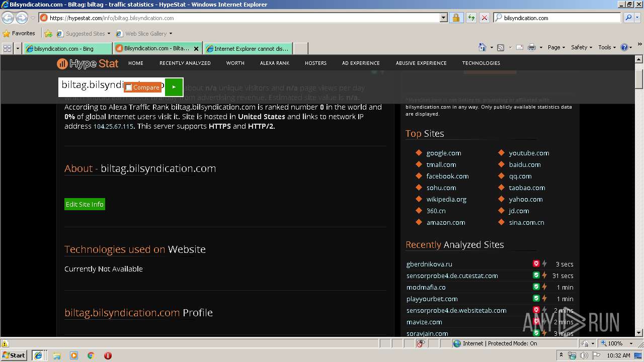Open the mavize.com recently analyzed link
This screenshot has width=644, height=362.
pyautogui.click(x=424, y=322)
